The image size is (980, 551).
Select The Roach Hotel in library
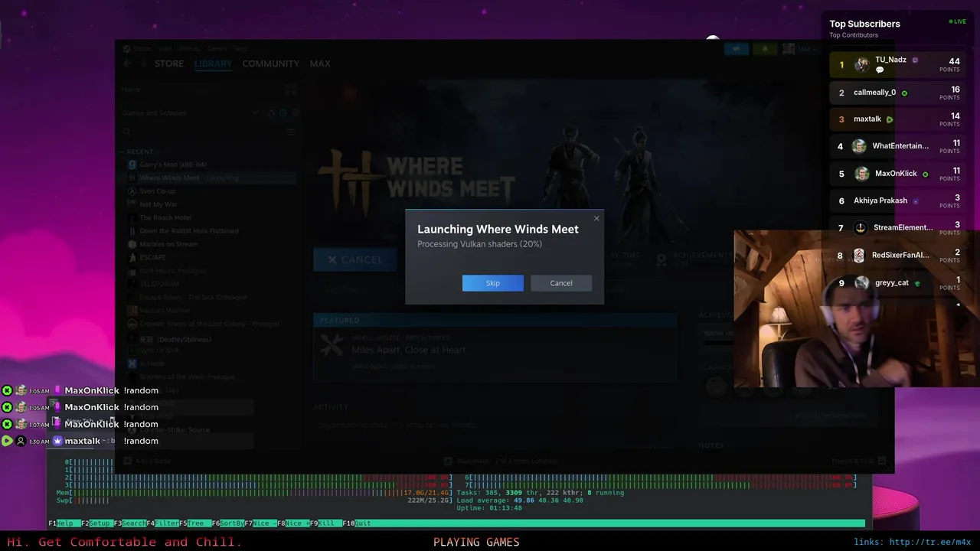(x=165, y=217)
